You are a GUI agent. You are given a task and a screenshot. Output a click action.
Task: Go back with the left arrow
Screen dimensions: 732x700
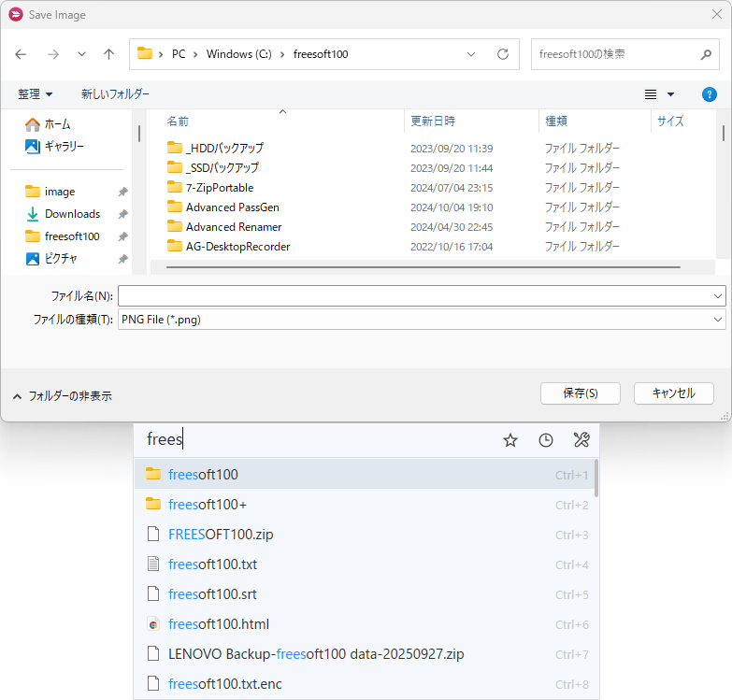(21, 54)
